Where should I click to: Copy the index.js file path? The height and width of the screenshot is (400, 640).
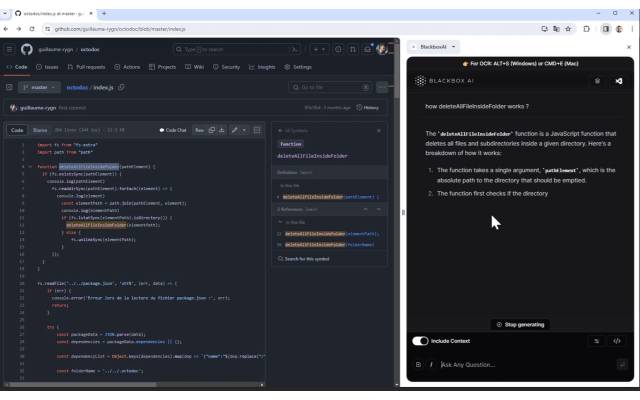point(121,87)
